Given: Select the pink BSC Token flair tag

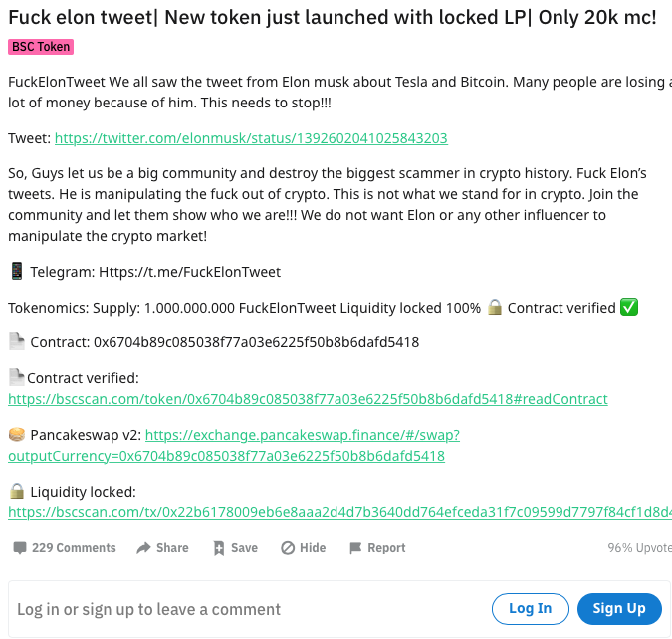Looking at the screenshot, I should (x=41, y=47).
